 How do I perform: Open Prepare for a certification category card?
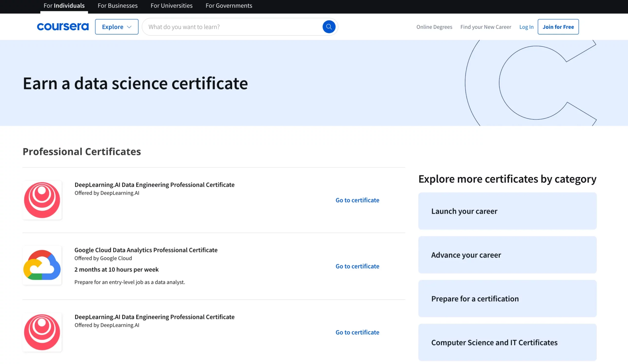[507, 299]
